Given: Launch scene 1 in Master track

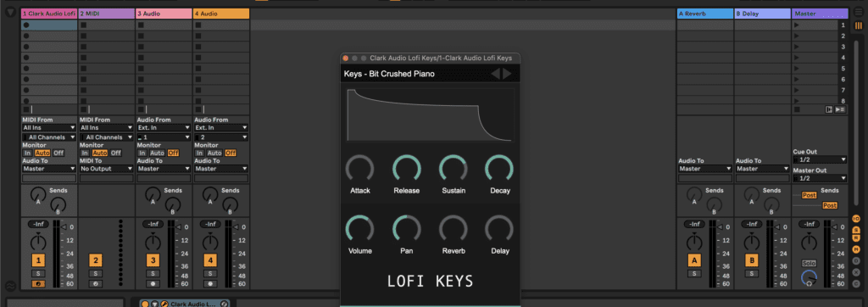Looking at the screenshot, I should pyautogui.click(x=797, y=25).
